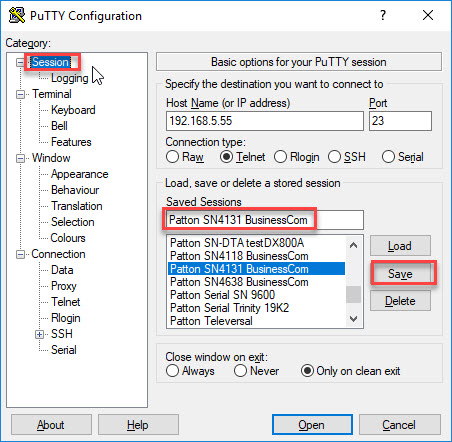Image resolution: width=452 pixels, height=442 pixels.
Task: Collapse the Terminal tree node
Action: [x=20, y=94]
